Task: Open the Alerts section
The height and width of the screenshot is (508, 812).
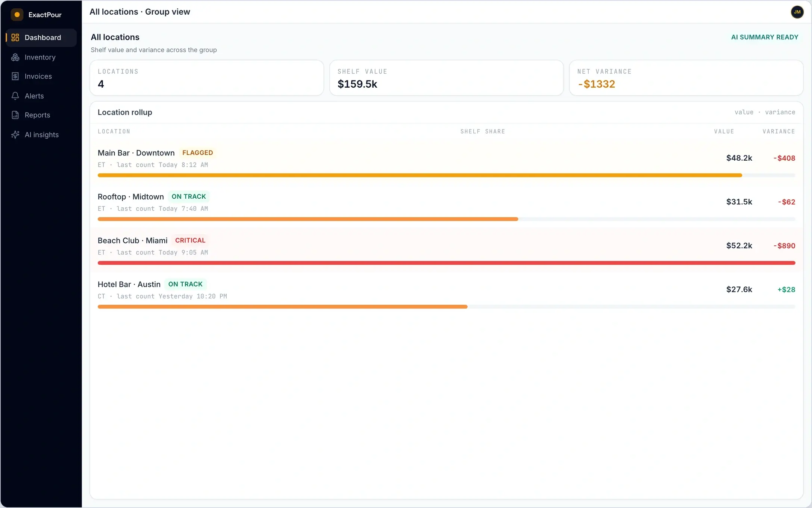Action: 41,96
